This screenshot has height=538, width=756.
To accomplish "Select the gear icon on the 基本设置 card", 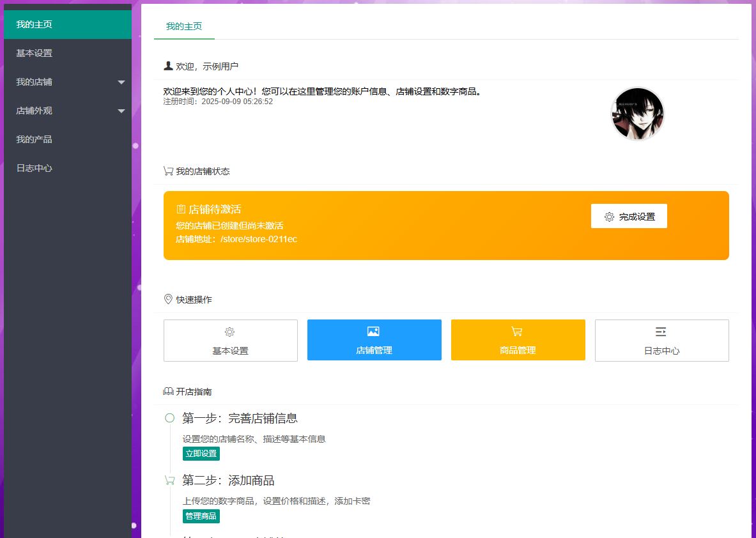I will click(230, 332).
